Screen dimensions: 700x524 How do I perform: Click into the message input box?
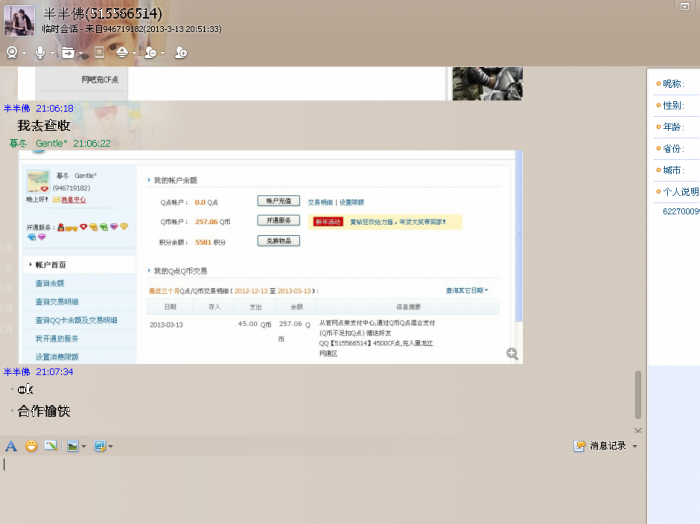(321, 489)
